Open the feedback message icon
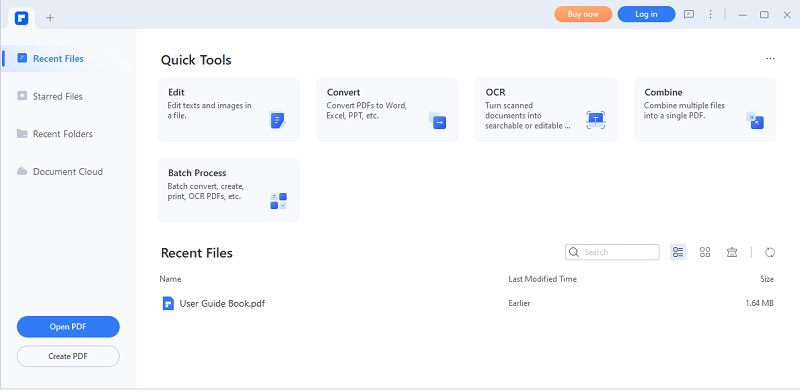The width and height of the screenshot is (800, 392). [x=689, y=14]
